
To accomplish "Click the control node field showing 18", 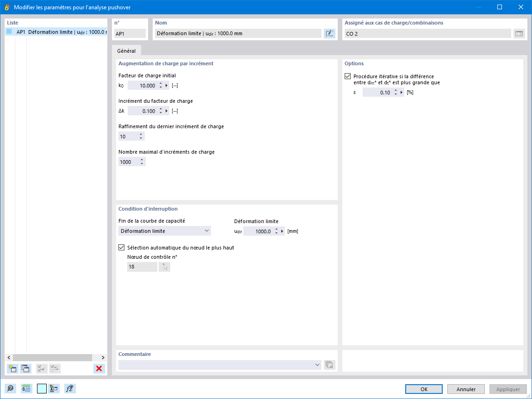I will 142,267.
